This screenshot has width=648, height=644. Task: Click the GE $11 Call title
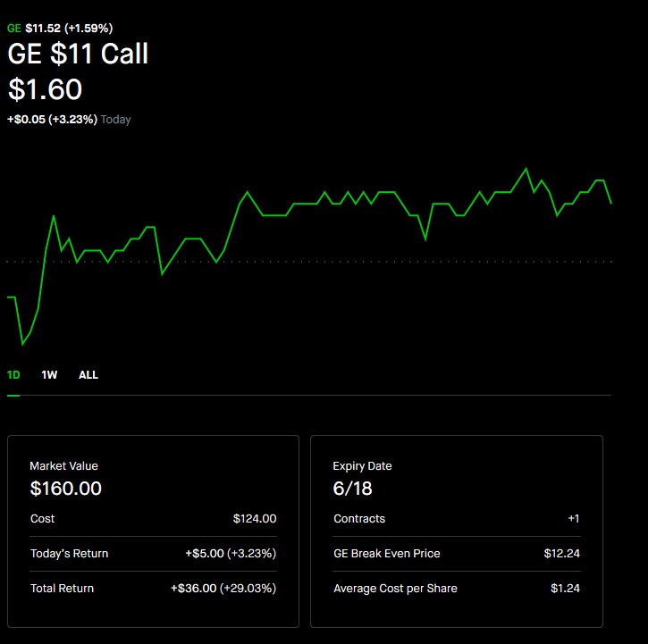(x=78, y=54)
